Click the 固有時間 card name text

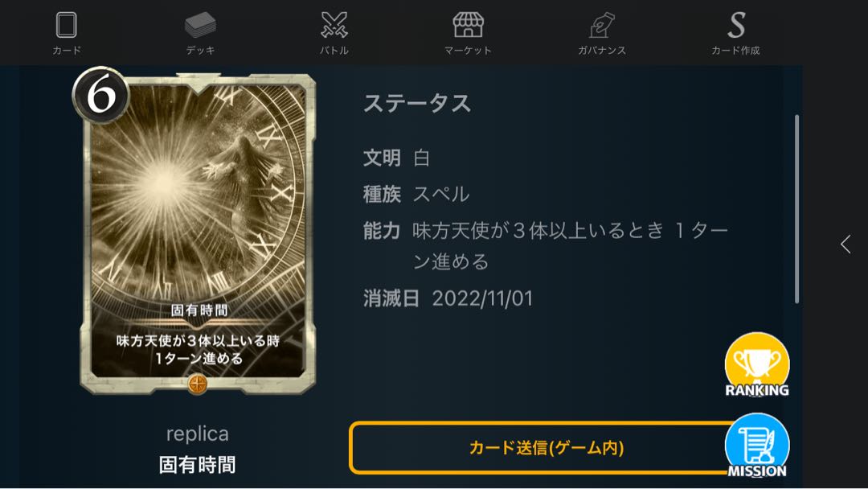coord(198,465)
